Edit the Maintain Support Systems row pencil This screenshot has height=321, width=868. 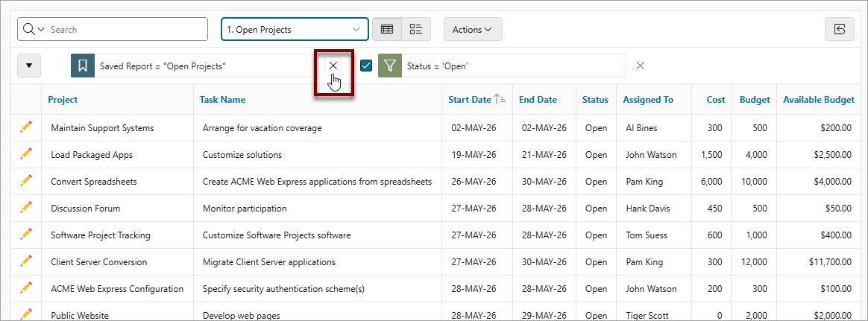tap(26, 127)
